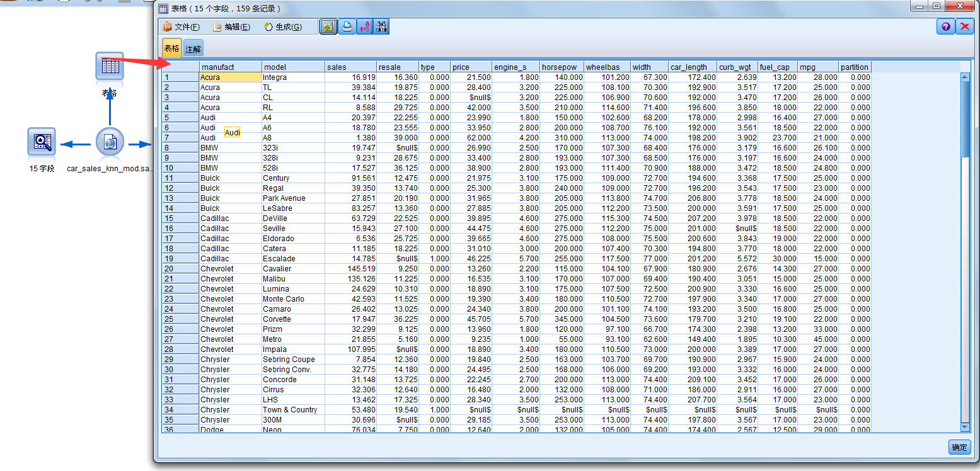Toggle the display field and value labels icon
Viewport: 980px width, 471px height.
coord(364,26)
